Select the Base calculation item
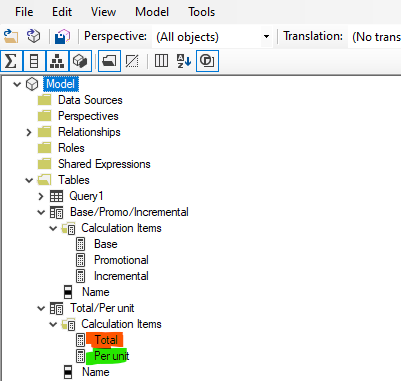Viewport: 401px width, 381px height. (106, 244)
